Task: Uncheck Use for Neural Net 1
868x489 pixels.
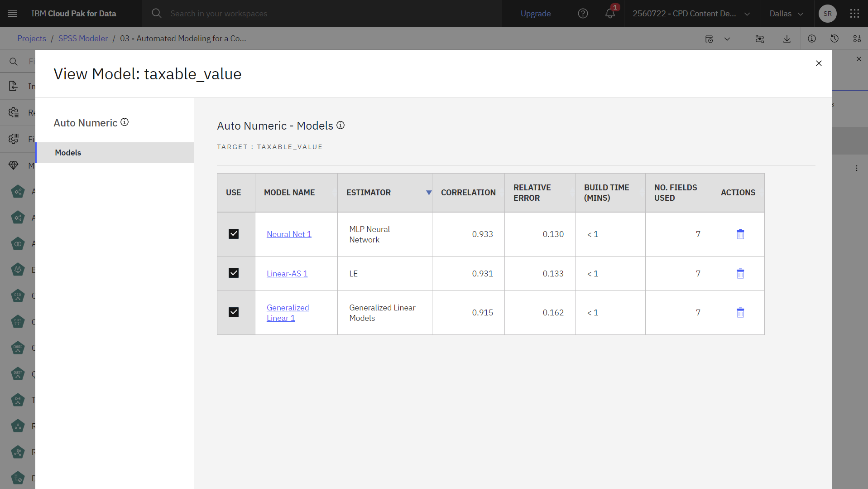Action: point(234,234)
